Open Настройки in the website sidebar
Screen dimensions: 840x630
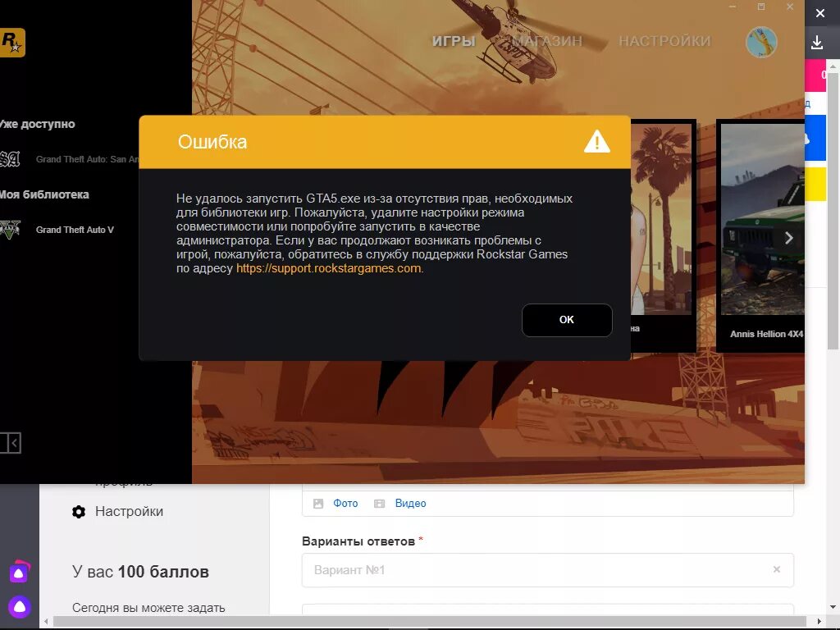pyautogui.click(x=129, y=512)
